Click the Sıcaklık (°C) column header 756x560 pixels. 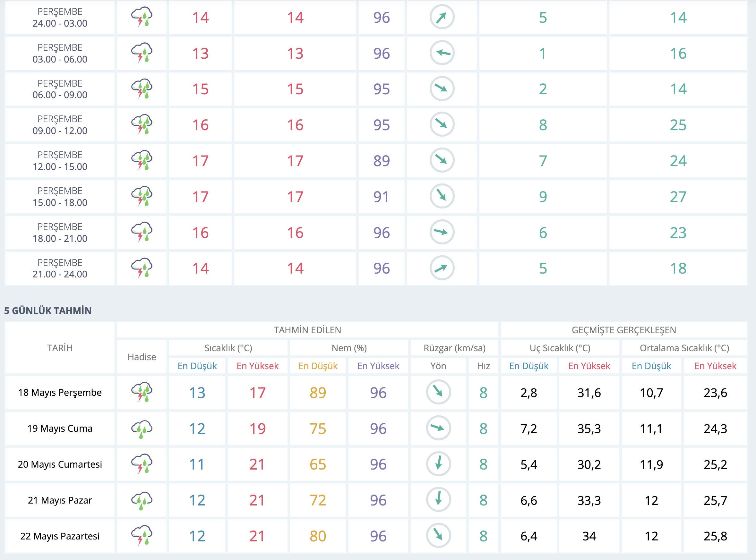228,348
